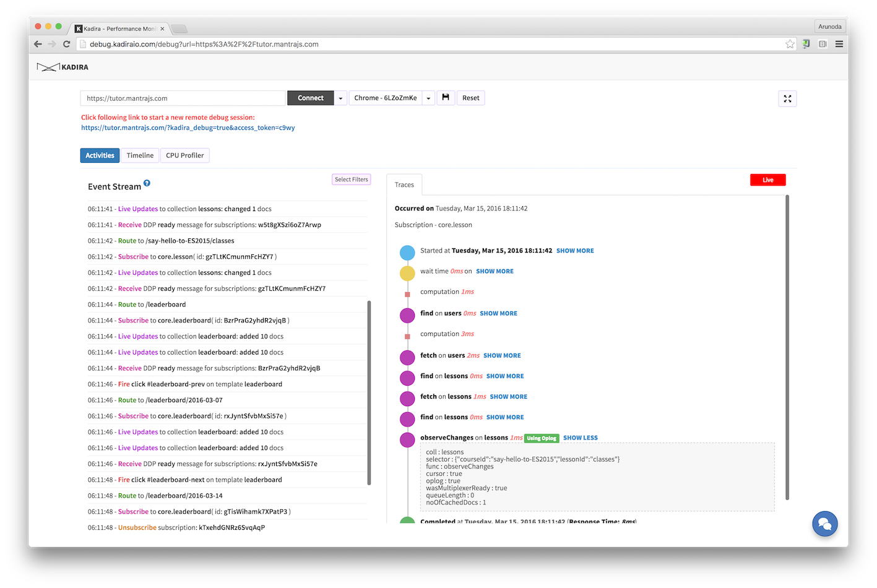This screenshot has width=877, height=588.
Task: Select Subscribe to core.leaderboard gTisWihamk7XPatP3 event
Action: [x=227, y=512]
